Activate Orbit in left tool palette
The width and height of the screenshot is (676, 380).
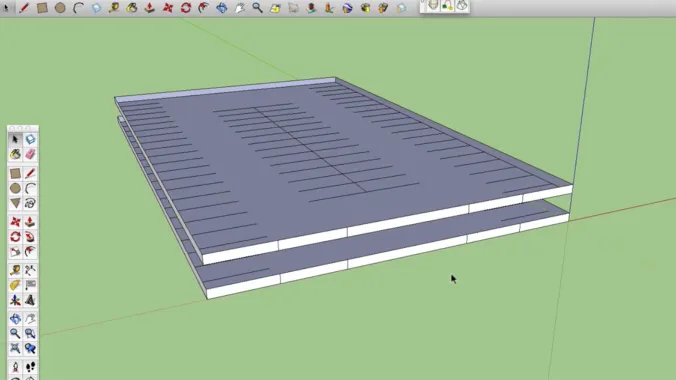pyautogui.click(x=15, y=319)
